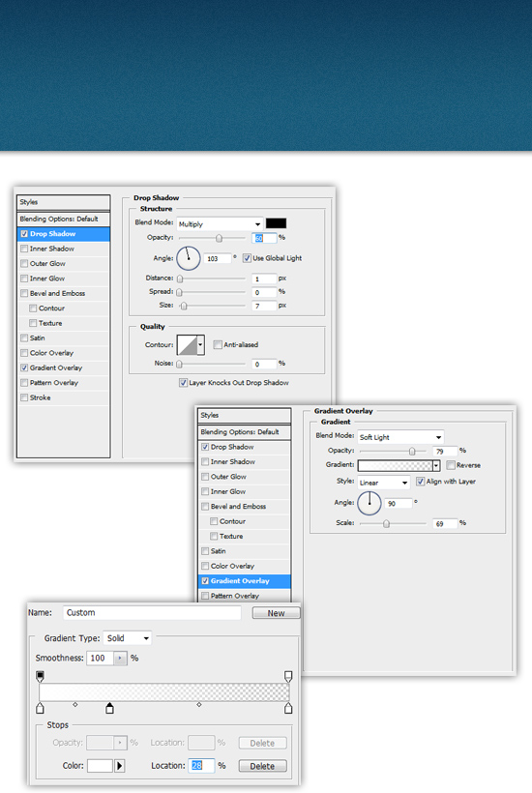
Task: Enable the Anti-aliased checkbox
Action: 218,344
